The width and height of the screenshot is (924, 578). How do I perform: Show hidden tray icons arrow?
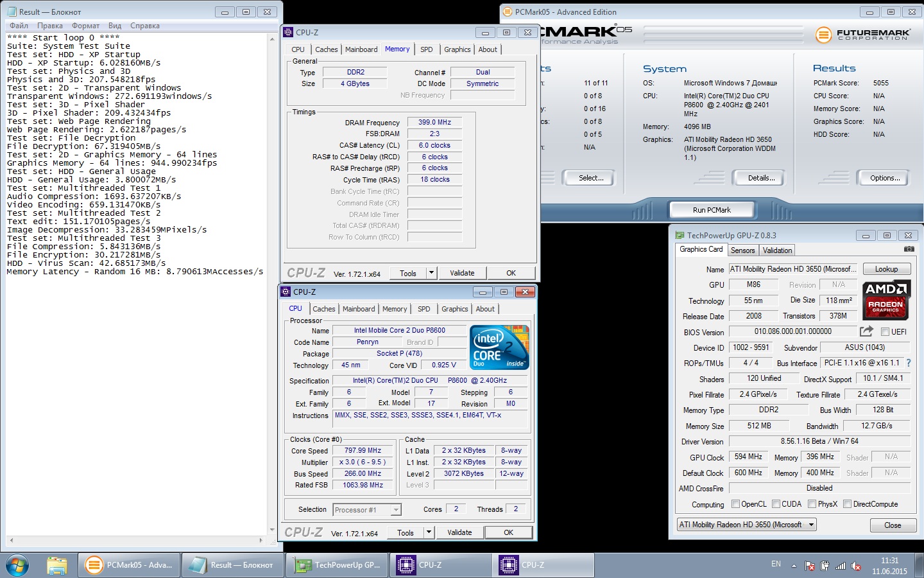tap(794, 566)
